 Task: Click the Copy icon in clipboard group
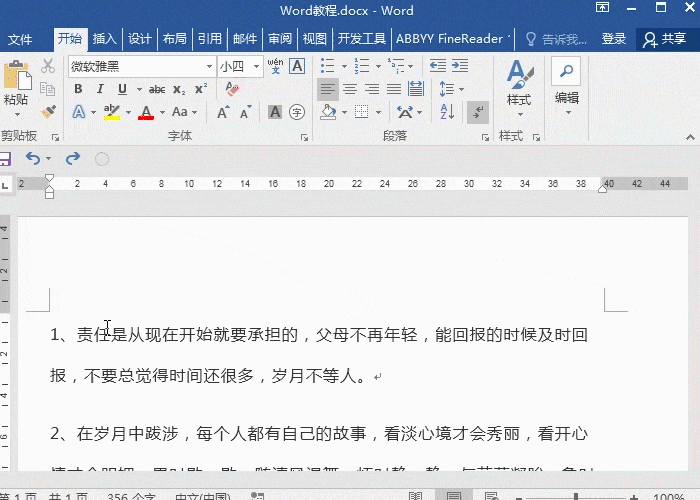pos(47,89)
